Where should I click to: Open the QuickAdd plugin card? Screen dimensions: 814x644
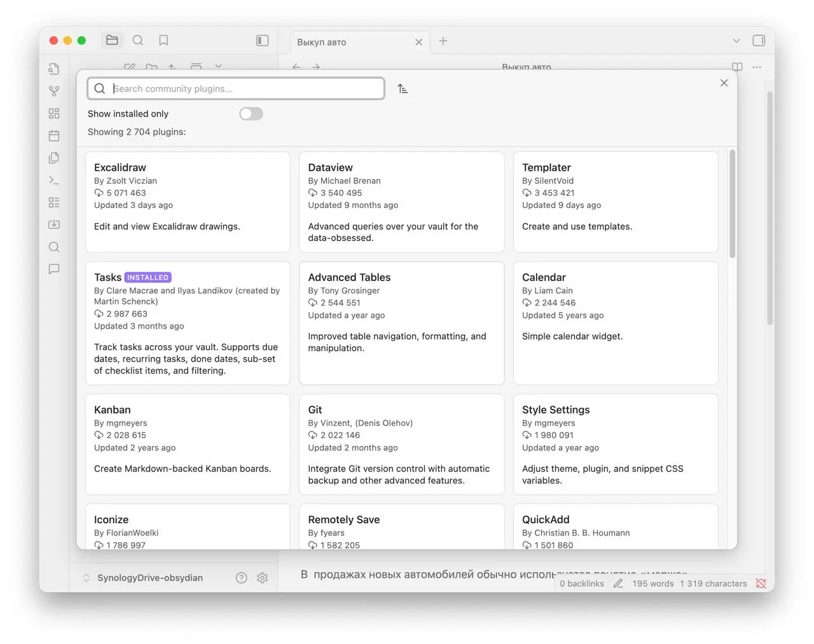tap(616, 527)
